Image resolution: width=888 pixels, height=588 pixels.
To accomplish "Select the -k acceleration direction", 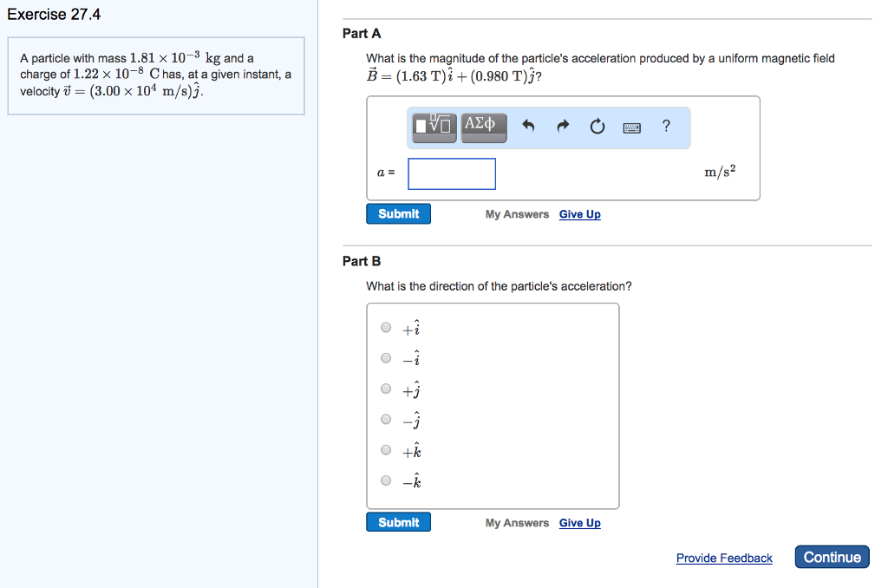I will (386, 480).
